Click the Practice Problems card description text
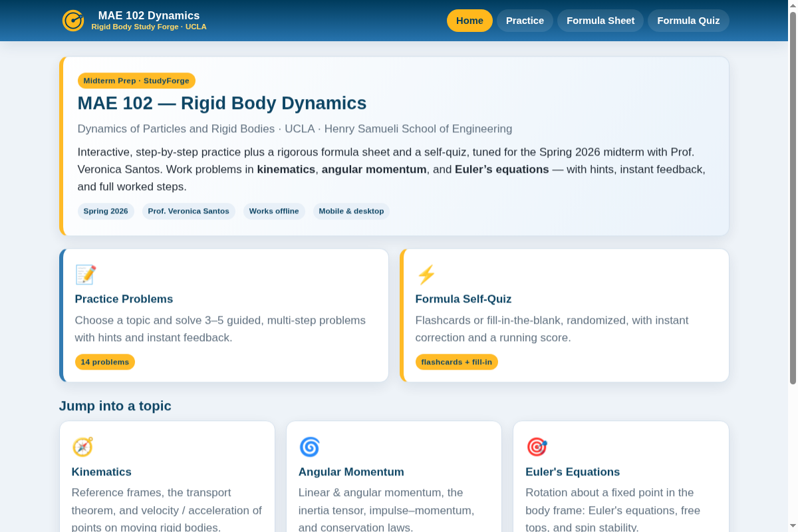This screenshot has height=532, width=798. 220,329
